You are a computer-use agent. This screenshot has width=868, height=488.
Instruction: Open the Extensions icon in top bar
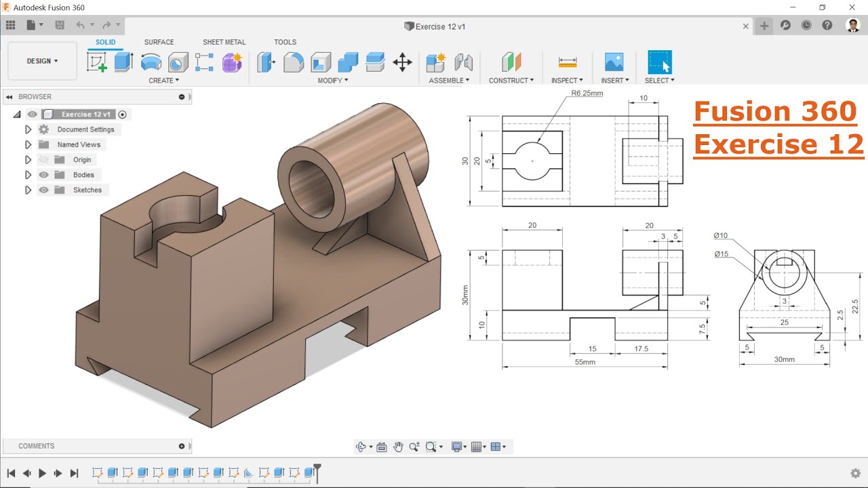tap(785, 26)
